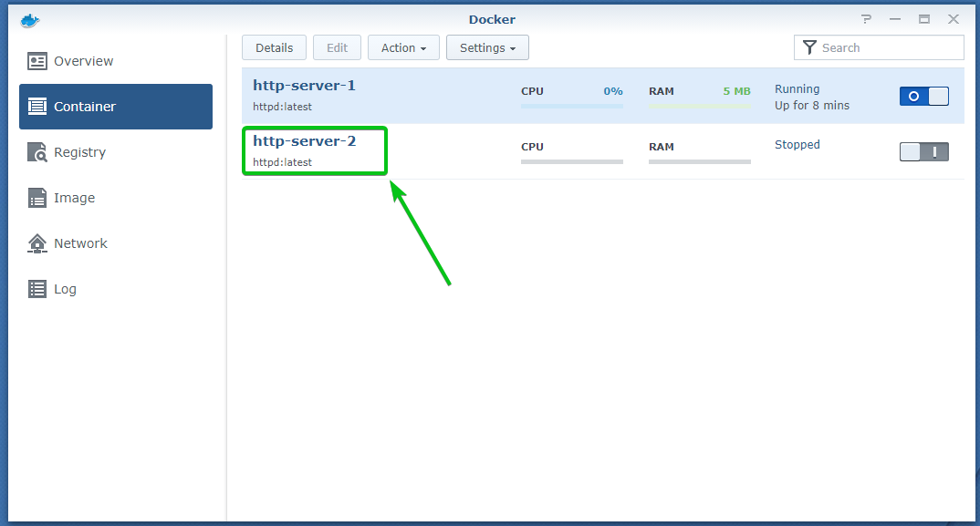Turn on http-server-2 container switch
The height and width of the screenshot is (526, 980).
[x=923, y=152]
